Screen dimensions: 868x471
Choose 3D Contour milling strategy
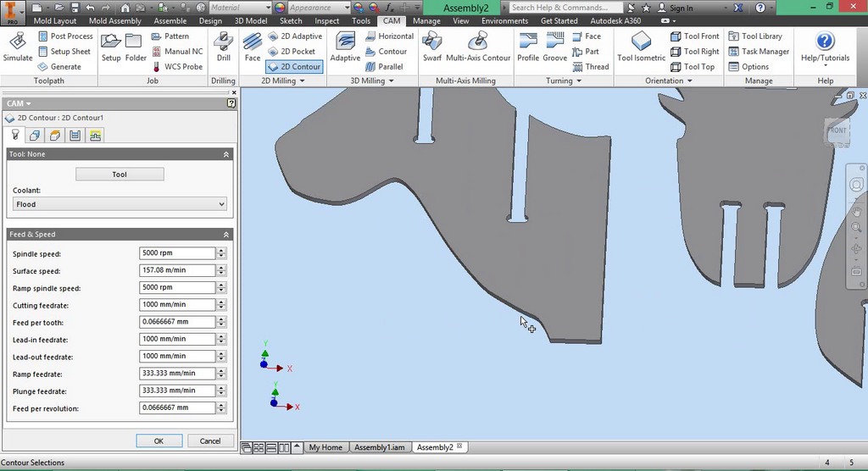point(387,52)
